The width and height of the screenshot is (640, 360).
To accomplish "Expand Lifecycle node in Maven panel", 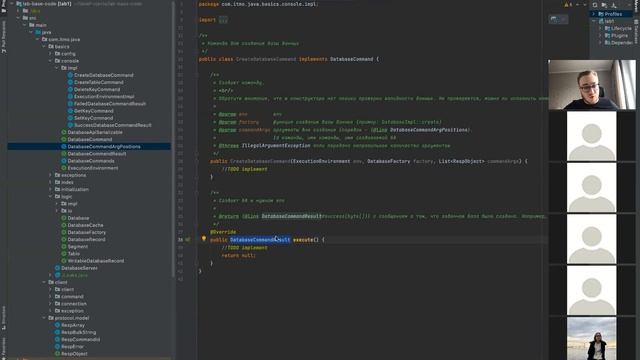I will tap(600, 29).
